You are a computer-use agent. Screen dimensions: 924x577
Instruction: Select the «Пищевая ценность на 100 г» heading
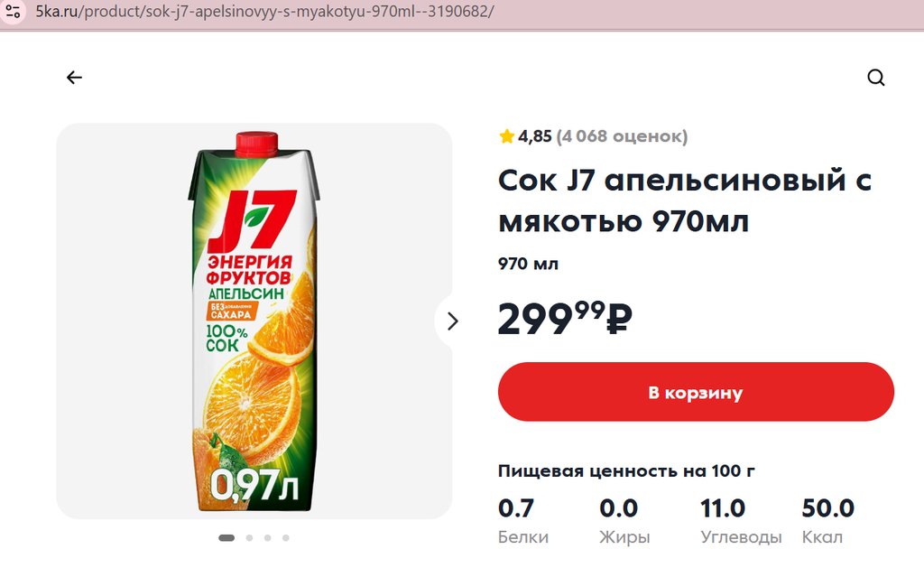tap(626, 470)
